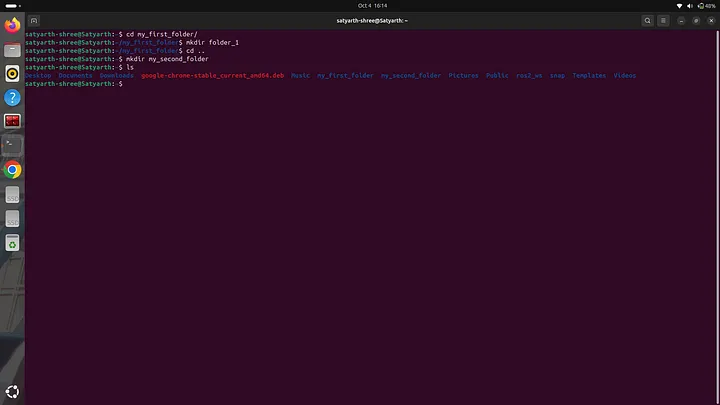Click the 'ls' command text
Image resolution: width=720 pixels, height=405 pixels.
(x=130, y=67)
